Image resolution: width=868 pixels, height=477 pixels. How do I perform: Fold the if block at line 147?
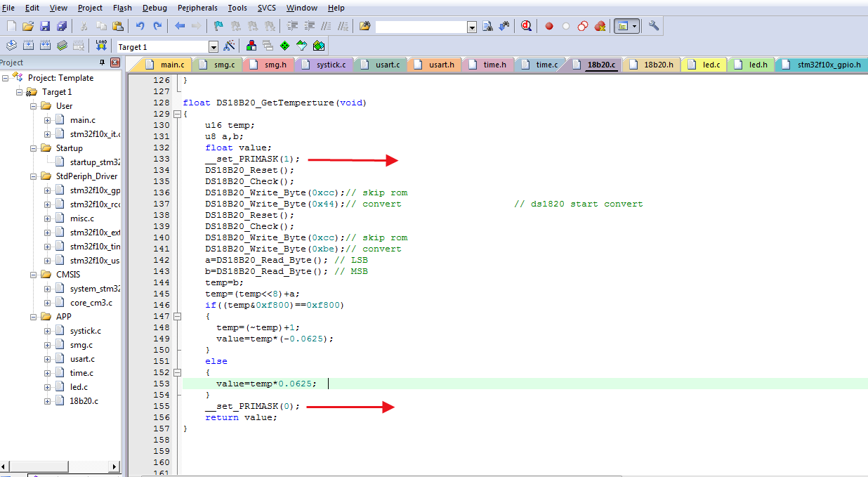click(x=176, y=316)
